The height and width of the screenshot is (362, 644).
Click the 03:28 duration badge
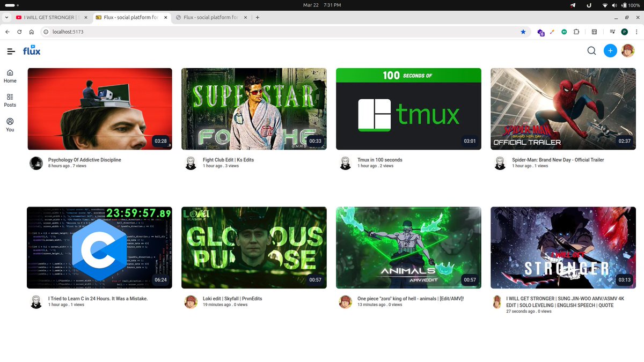[160, 141]
